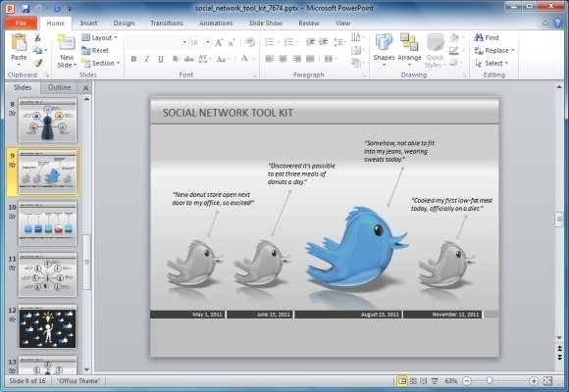Screen dimensions: 569x392
Task: Open the Layout dropdown
Action: (99, 37)
